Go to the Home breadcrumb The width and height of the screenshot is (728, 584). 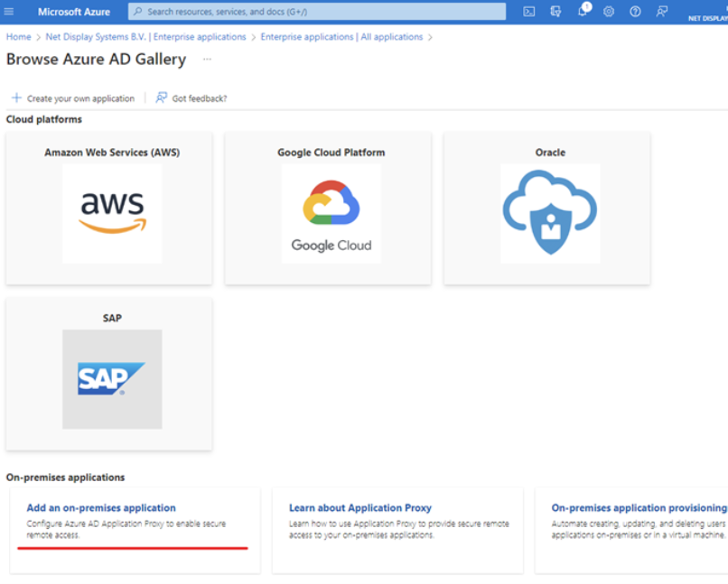[x=19, y=37]
